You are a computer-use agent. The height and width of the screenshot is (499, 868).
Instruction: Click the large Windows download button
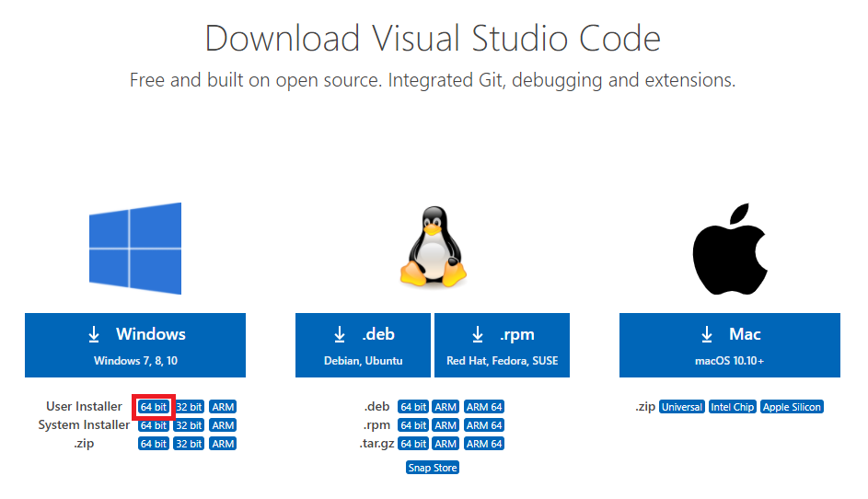click(135, 345)
